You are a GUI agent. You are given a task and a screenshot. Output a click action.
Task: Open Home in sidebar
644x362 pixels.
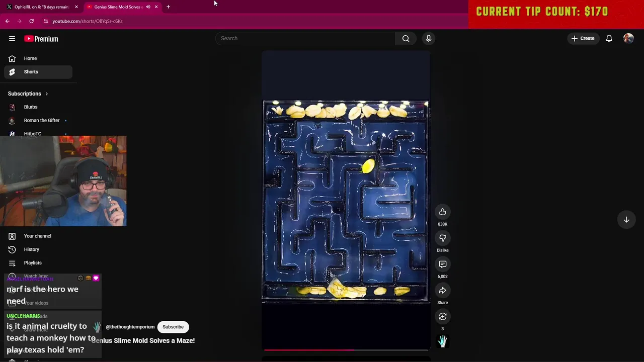38,58
